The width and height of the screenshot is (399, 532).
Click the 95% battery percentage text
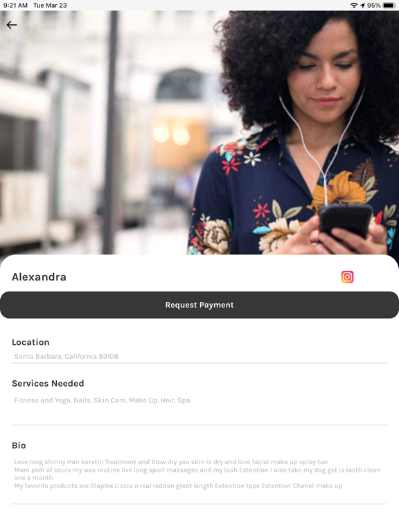[374, 6]
